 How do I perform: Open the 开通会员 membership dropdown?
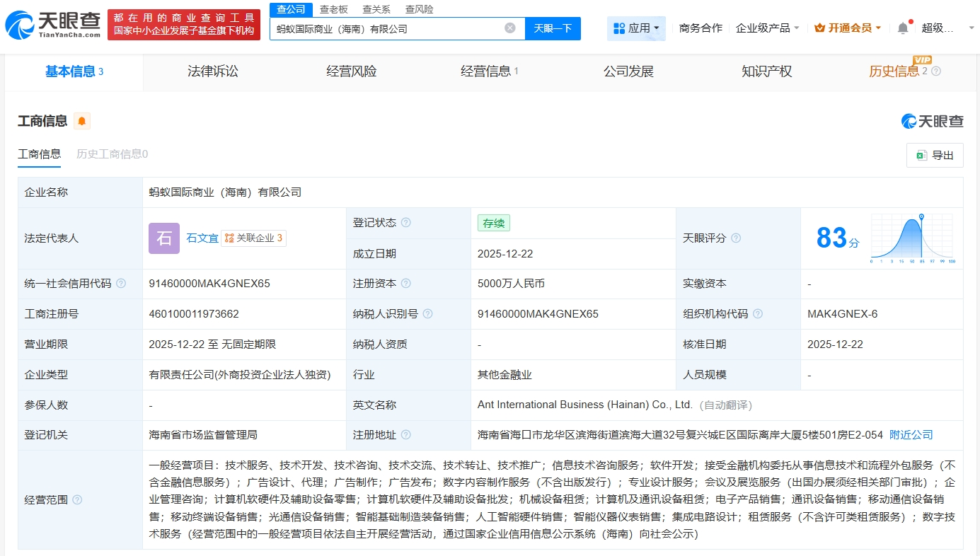pos(848,28)
